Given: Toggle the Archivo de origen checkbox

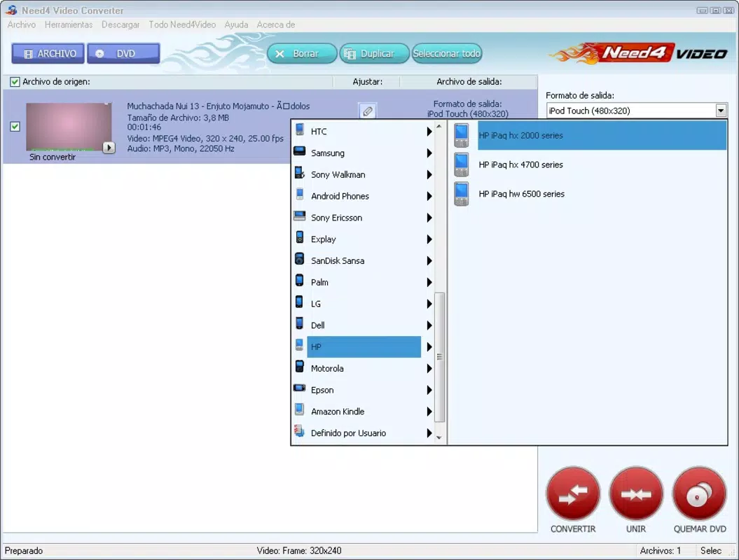Looking at the screenshot, I should click(x=15, y=82).
